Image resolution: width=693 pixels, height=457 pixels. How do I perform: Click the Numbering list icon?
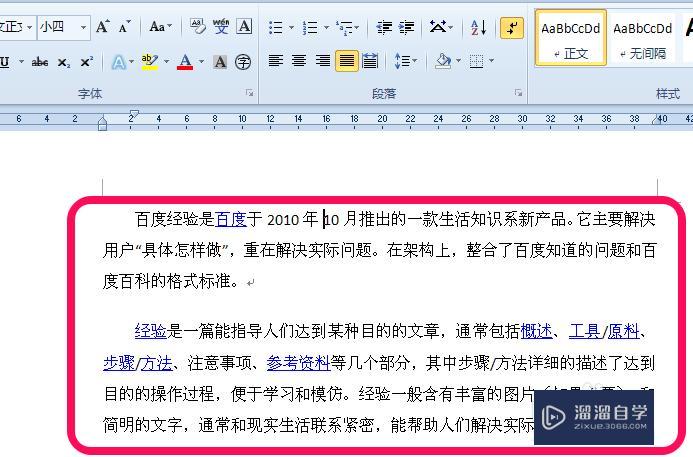pos(310,28)
